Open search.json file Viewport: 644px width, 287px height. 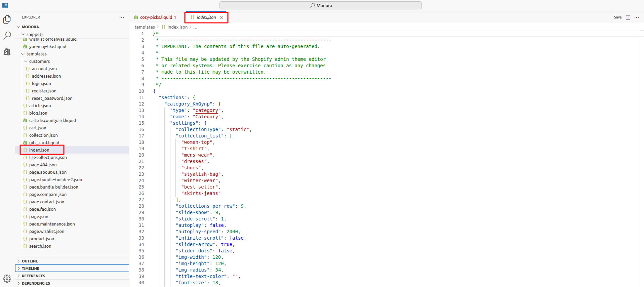pos(72,246)
